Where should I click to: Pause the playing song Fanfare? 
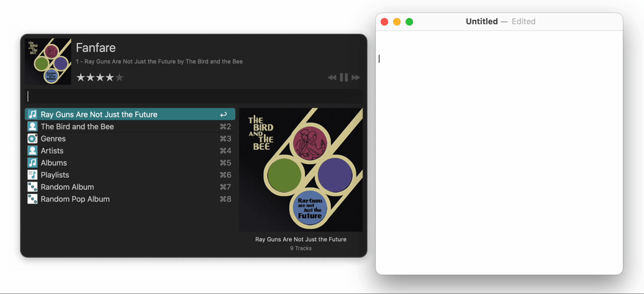[344, 77]
